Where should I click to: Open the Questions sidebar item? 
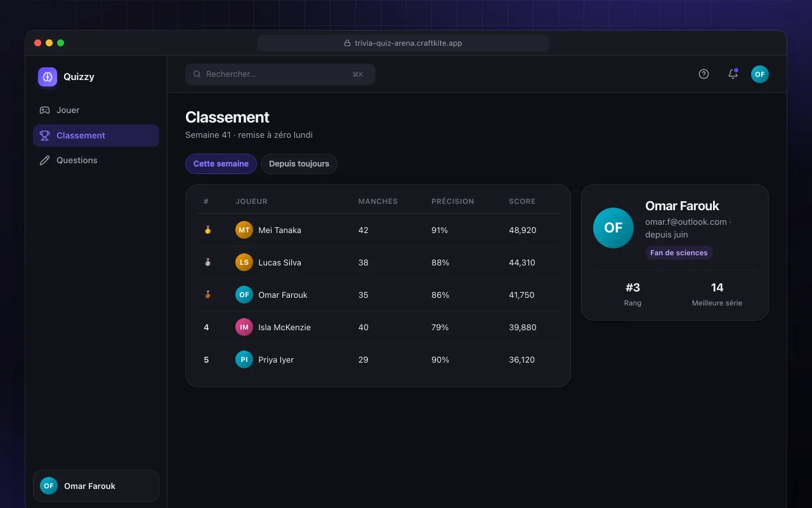point(96,160)
